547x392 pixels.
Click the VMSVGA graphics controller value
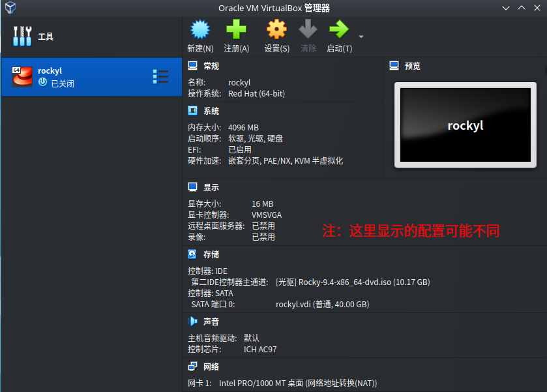point(267,215)
